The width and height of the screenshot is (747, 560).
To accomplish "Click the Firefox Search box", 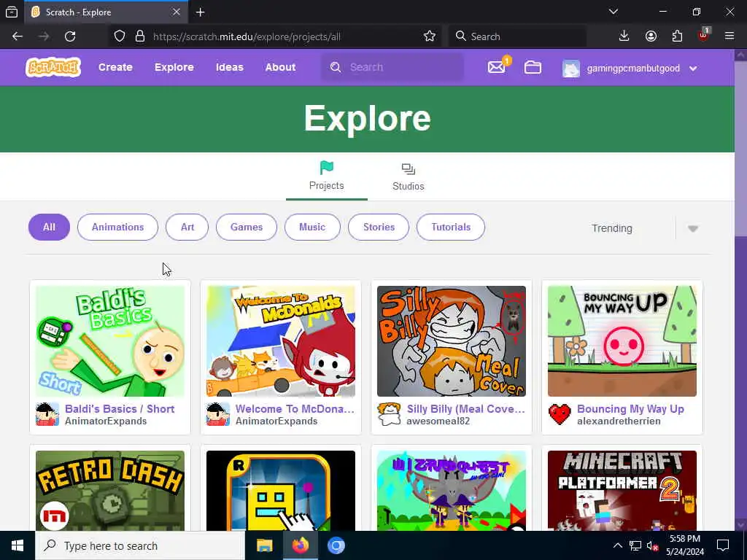I will (x=517, y=36).
